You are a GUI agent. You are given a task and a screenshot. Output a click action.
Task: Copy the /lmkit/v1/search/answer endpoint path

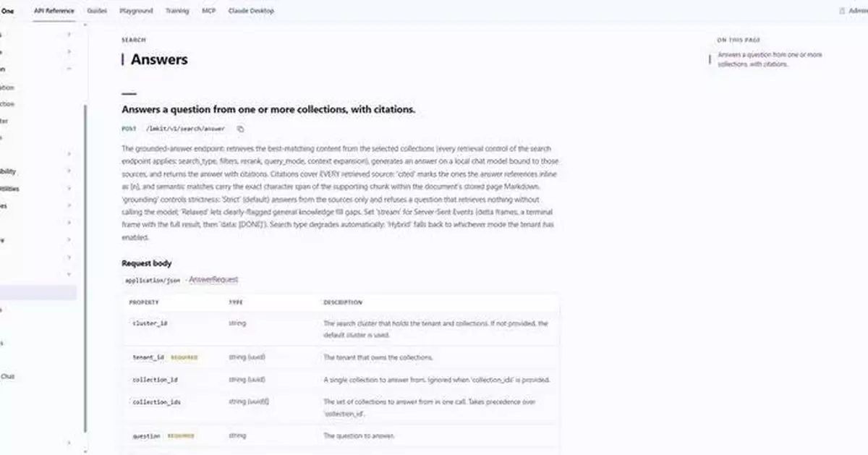(x=241, y=129)
